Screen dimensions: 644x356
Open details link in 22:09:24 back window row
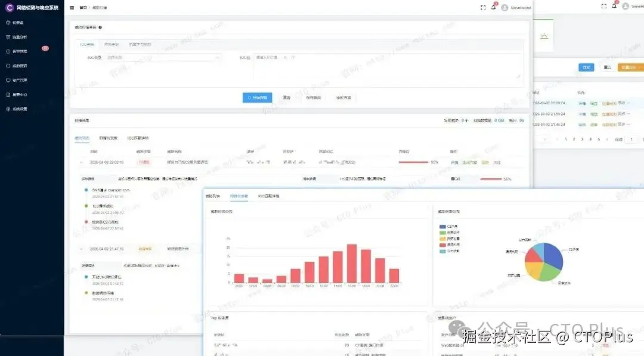pos(582,104)
